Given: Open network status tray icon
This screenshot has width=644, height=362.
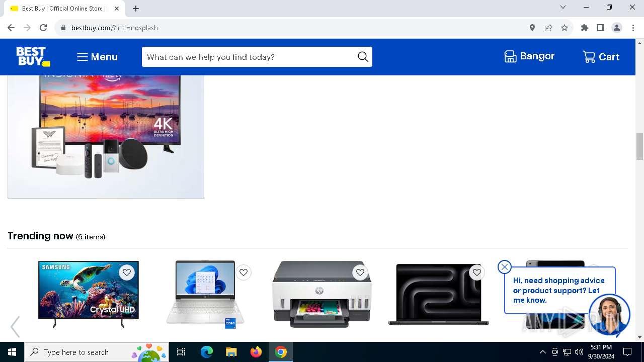Looking at the screenshot, I should click(x=567, y=352).
